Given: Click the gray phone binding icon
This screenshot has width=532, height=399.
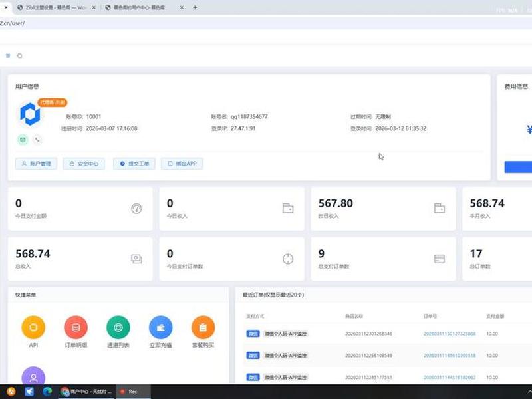Looking at the screenshot, I should (37, 140).
